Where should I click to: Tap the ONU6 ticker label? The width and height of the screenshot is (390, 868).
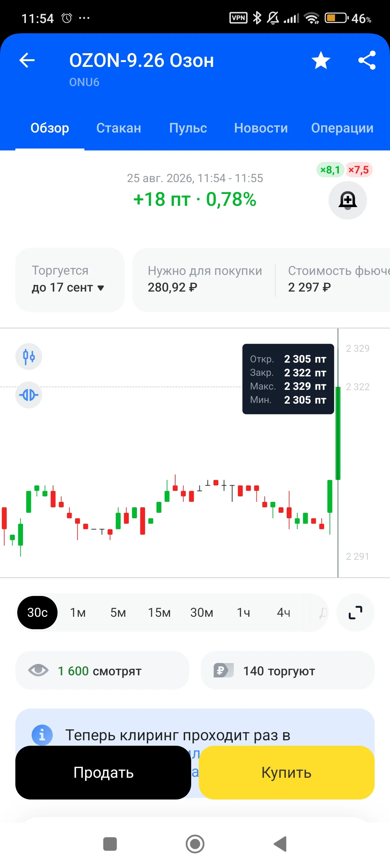[84, 82]
